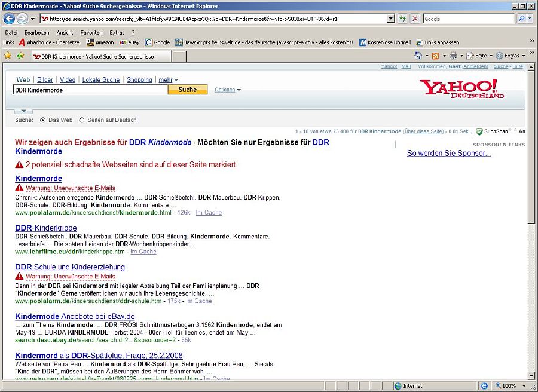Image resolution: width=538 pixels, height=392 pixels.
Task: Open the Google bookmark in Links bar
Action: pyautogui.click(x=157, y=42)
